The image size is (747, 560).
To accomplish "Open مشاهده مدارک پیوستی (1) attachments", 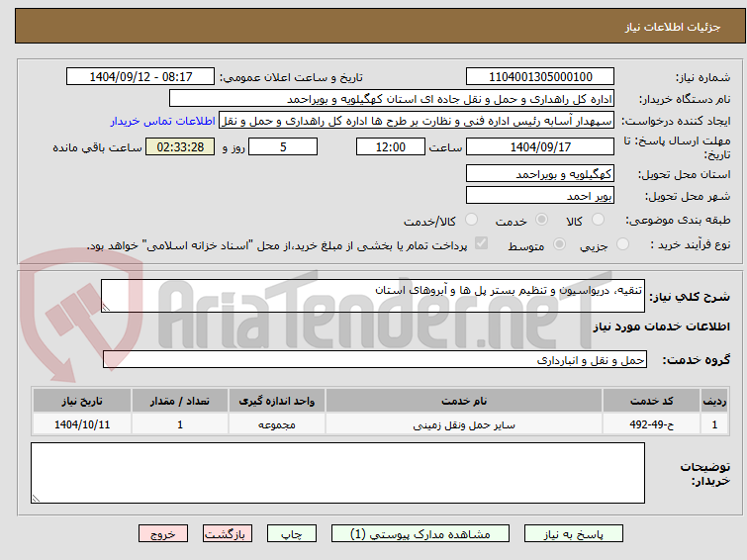I will click(x=420, y=534).
